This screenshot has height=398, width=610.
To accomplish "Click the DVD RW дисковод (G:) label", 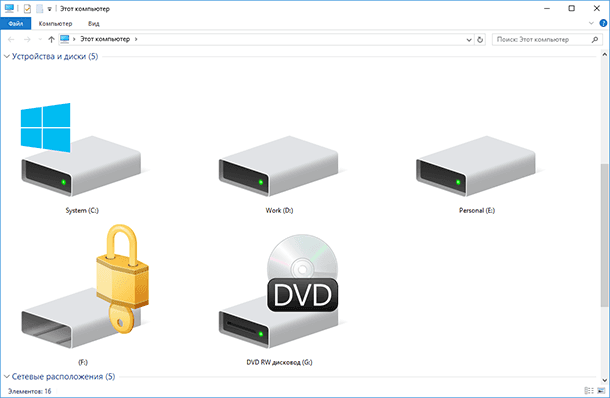I will pos(279,362).
